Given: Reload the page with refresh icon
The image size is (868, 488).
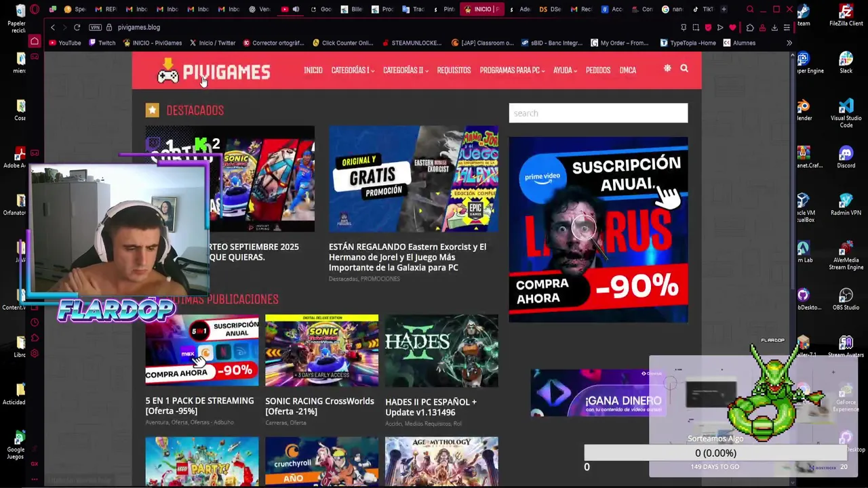Looking at the screenshot, I should click(x=77, y=27).
